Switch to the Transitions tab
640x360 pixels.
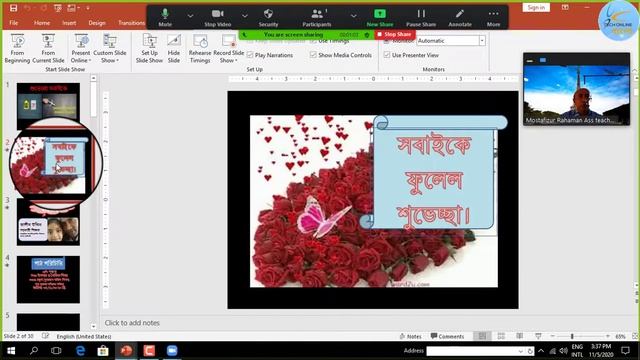pyautogui.click(x=131, y=23)
